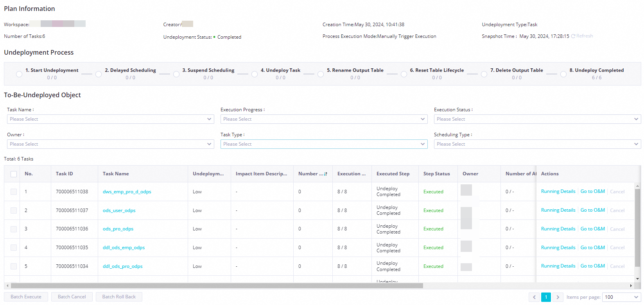The image size is (644, 305).
Task: Check the box for row ods_user_odps
Action: click(x=14, y=210)
